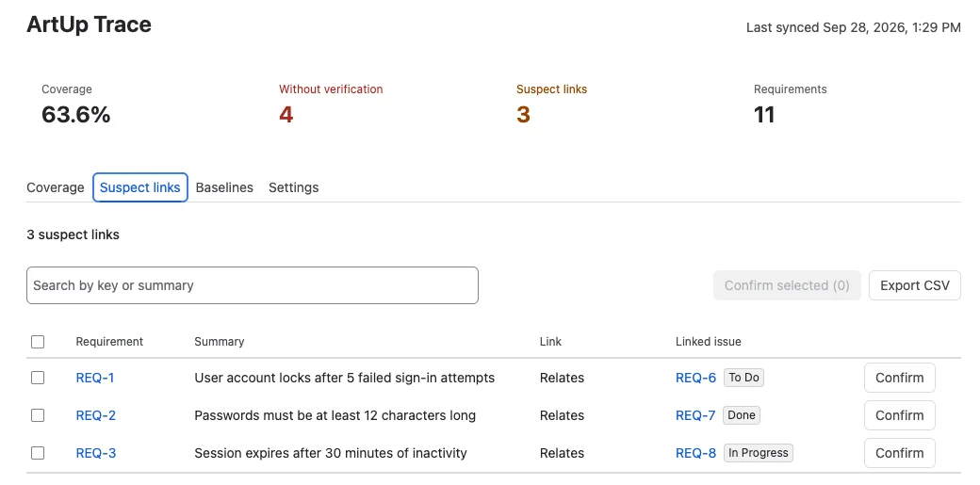Image resolution: width=980 pixels, height=485 pixels.
Task: Click the Export CSV button
Action: [914, 285]
